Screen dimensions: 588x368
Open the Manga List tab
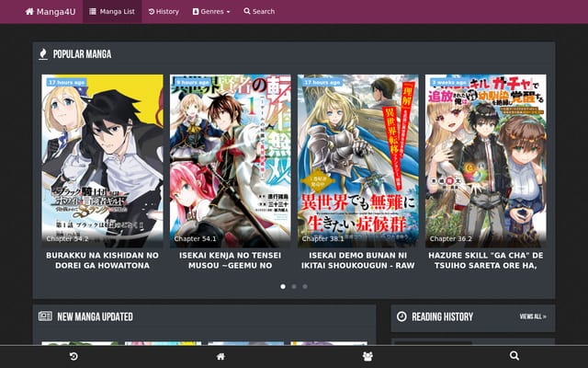tap(112, 12)
